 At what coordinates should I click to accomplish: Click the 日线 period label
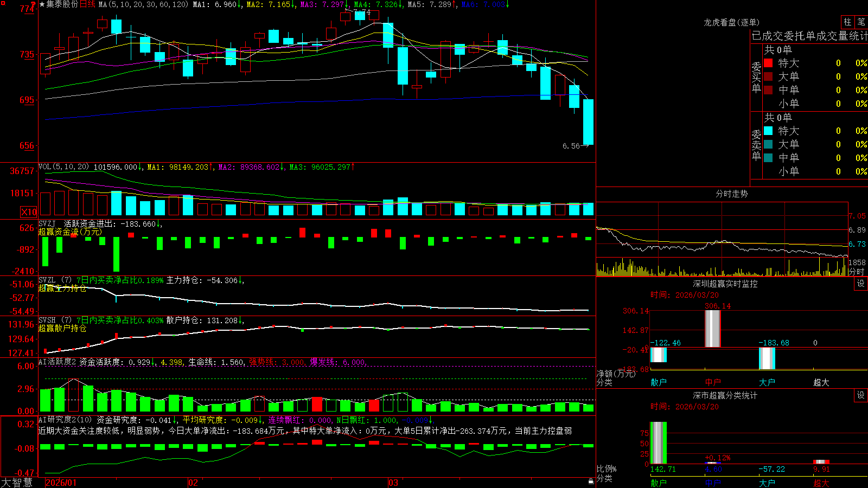pos(87,4)
